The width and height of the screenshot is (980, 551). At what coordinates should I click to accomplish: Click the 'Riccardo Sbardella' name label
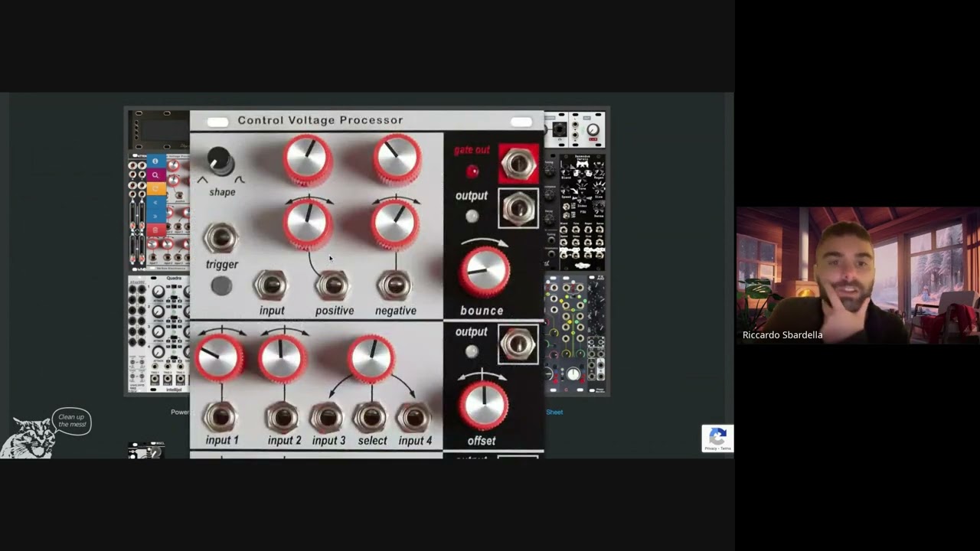click(782, 334)
